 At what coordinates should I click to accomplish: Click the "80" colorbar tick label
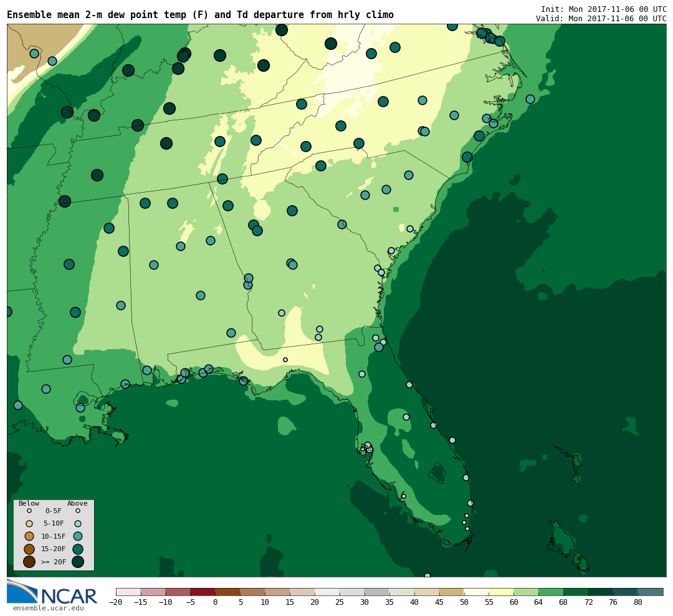point(638,602)
